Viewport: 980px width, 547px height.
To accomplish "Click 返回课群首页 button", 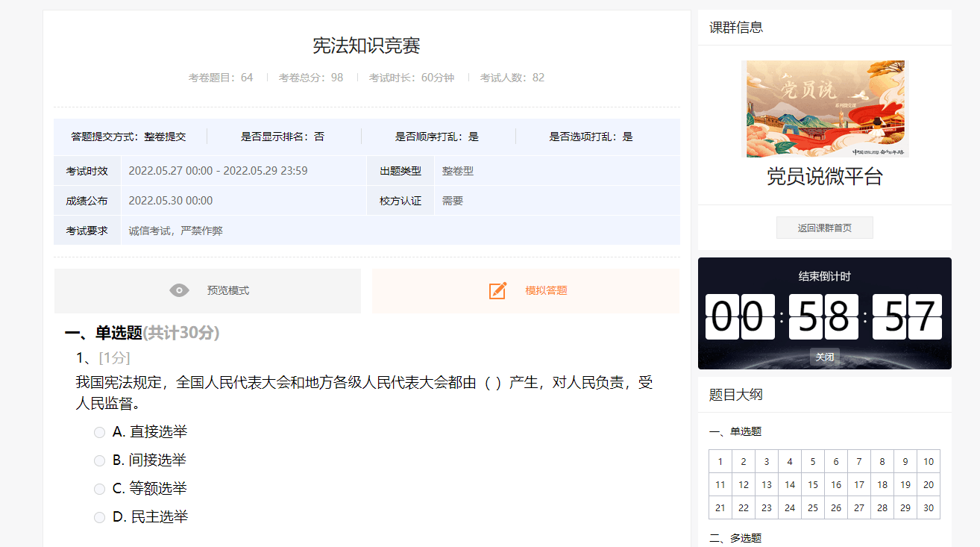I will (x=824, y=228).
